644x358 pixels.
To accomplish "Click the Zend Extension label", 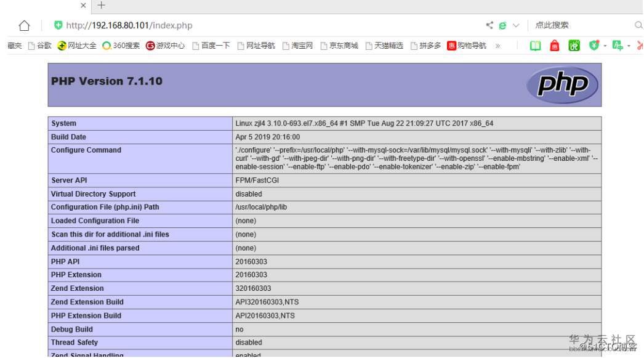I will pyautogui.click(x=77, y=288).
